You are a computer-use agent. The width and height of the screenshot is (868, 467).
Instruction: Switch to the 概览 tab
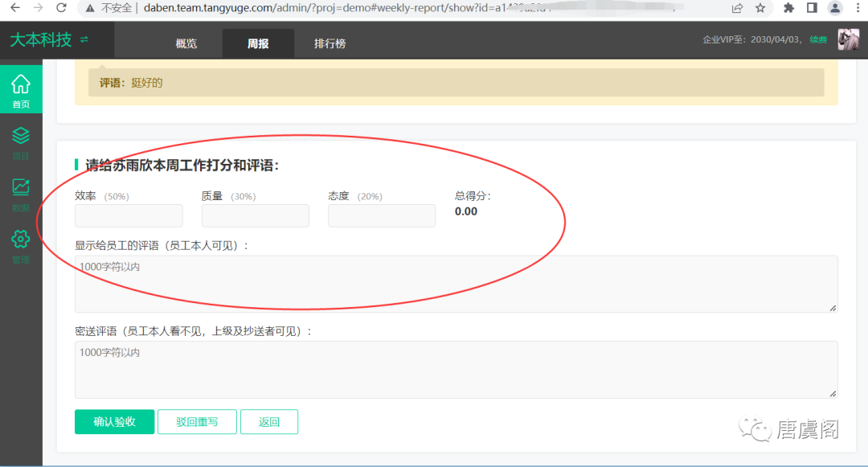click(186, 43)
